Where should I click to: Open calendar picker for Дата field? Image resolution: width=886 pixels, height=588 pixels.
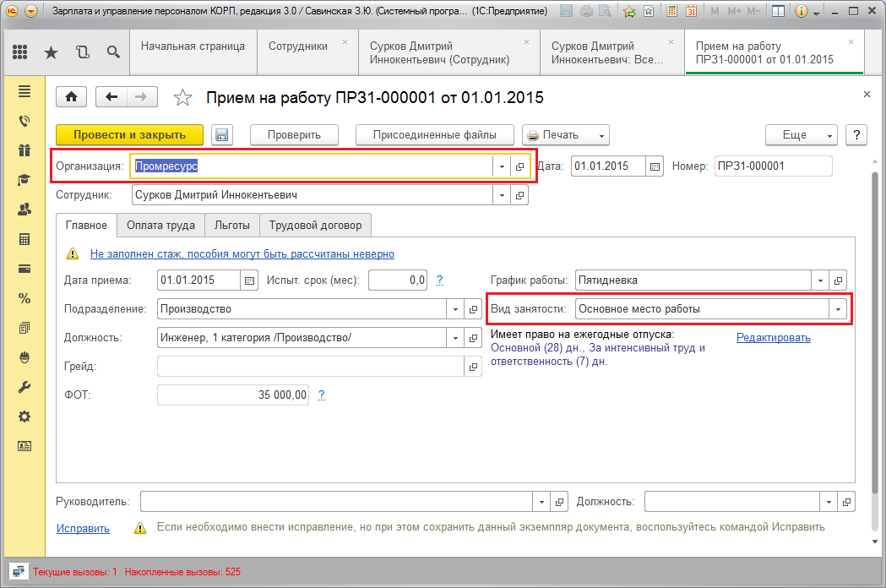655,166
